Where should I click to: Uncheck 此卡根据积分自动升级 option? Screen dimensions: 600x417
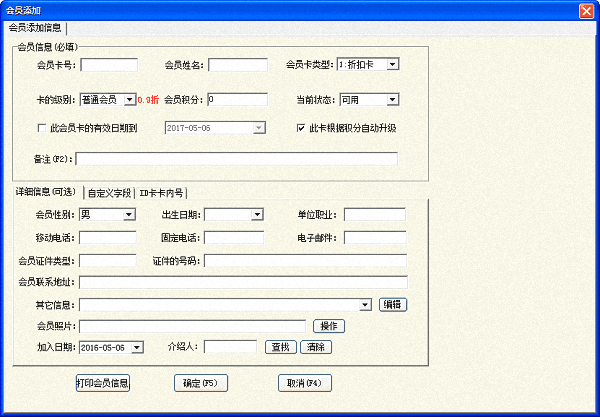(x=302, y=128)
